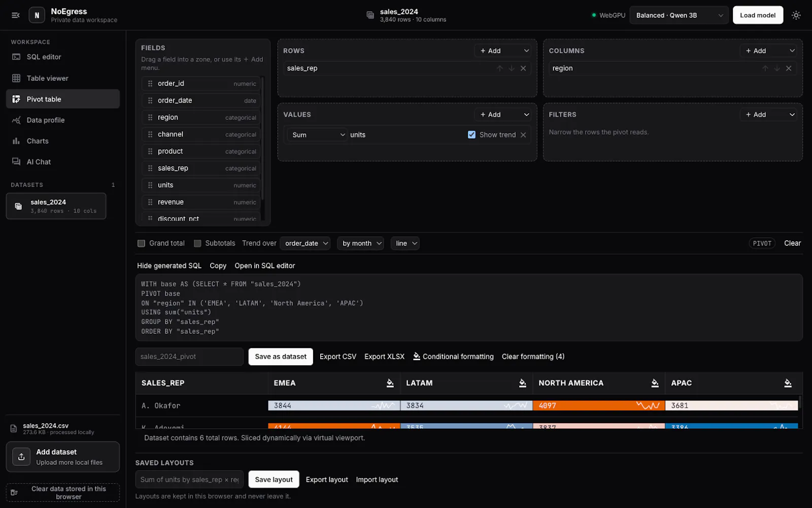The width and height of the screenshot is (812, 508).
Task: Select the Pivot table workspace
Action: (63, 99)
